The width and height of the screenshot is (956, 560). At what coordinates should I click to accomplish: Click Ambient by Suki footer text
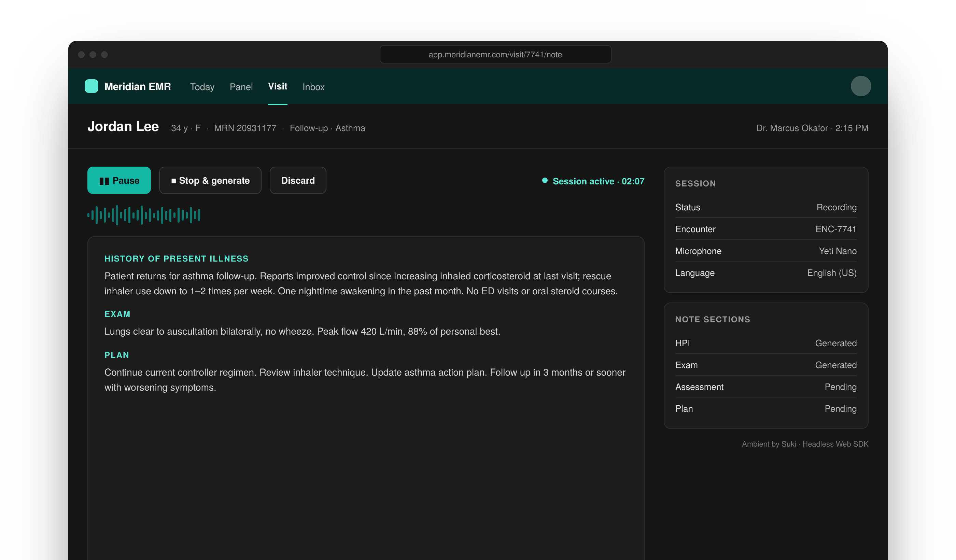805,444
